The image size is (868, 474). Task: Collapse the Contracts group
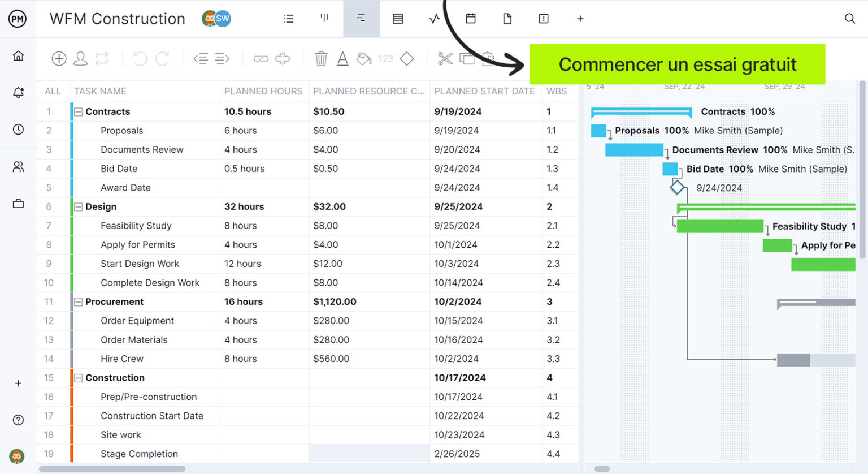pos(79,112)
